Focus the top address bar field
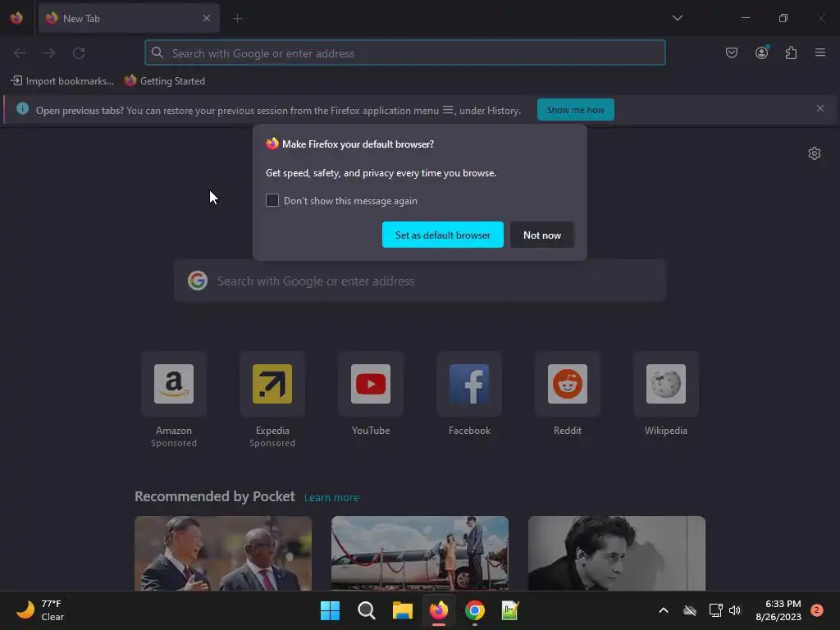Screen dimensions: 840x630 click(405, 52)
